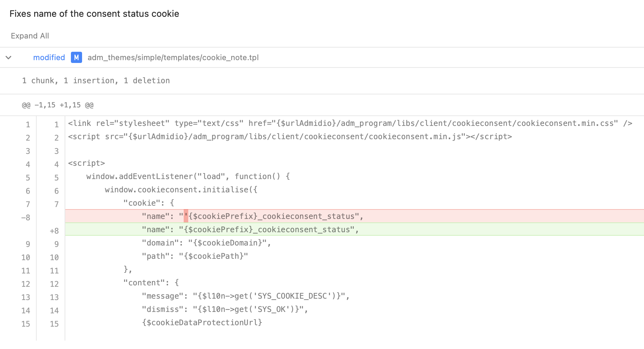The image size is (644, 349).
Task: Click the "path" cookiePath code line
Action: [x=195, y=256]
